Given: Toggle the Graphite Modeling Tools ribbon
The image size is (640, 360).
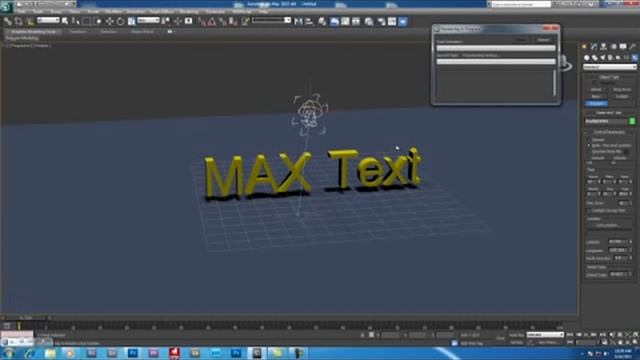Looking at the screenshot, I should pos(334,21).
